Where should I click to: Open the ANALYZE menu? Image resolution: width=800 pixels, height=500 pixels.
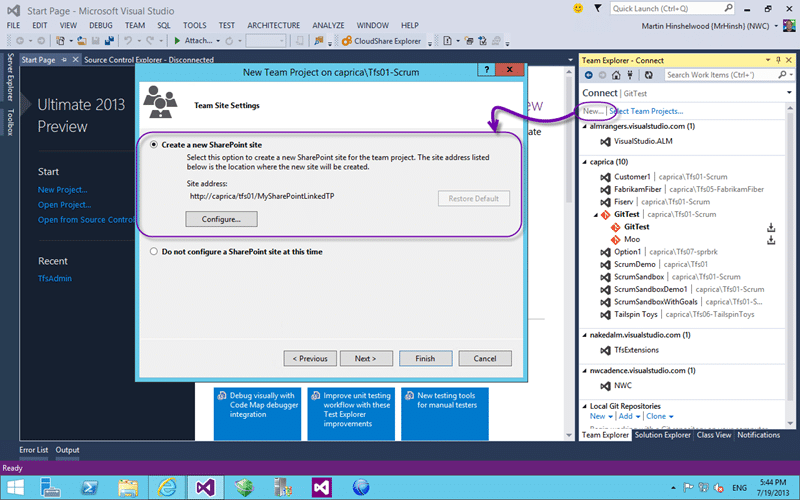tap(328, 25)
